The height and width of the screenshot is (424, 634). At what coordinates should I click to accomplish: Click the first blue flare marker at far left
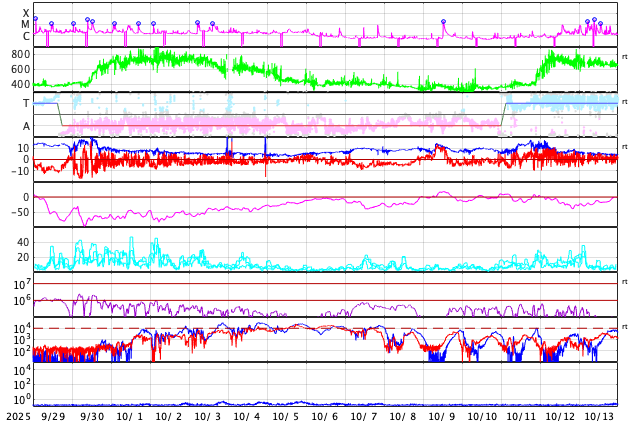35,19
